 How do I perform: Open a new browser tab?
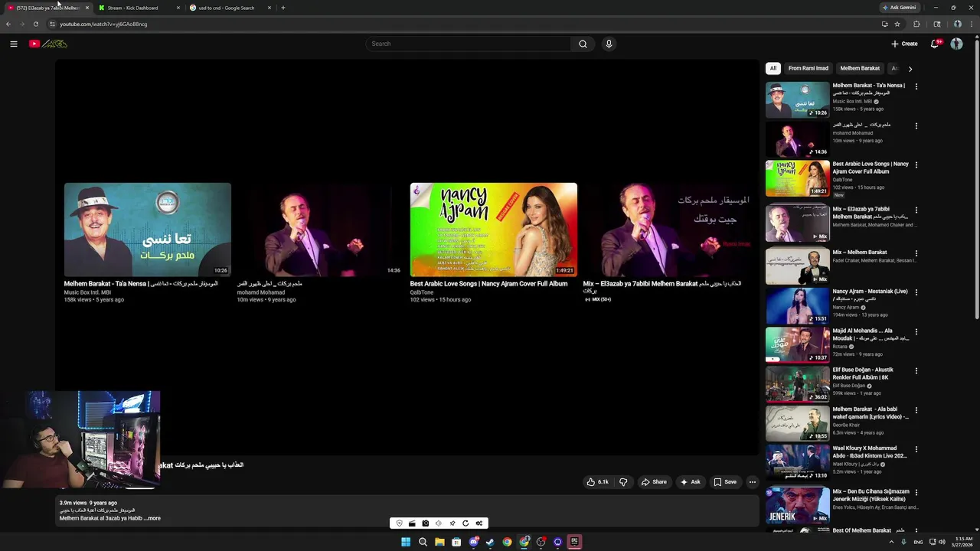283,8
